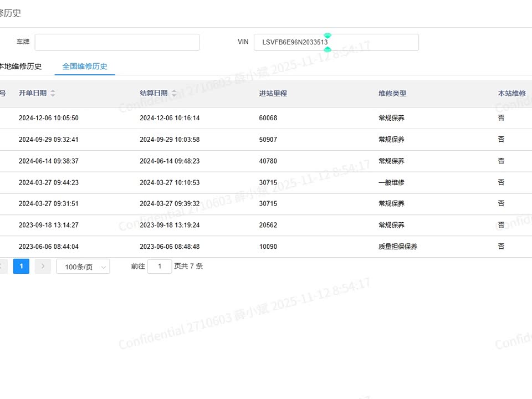Screen dimensions: 532x399
Task: Click the 本站维修 column header
Action: (x=511, y=94)
